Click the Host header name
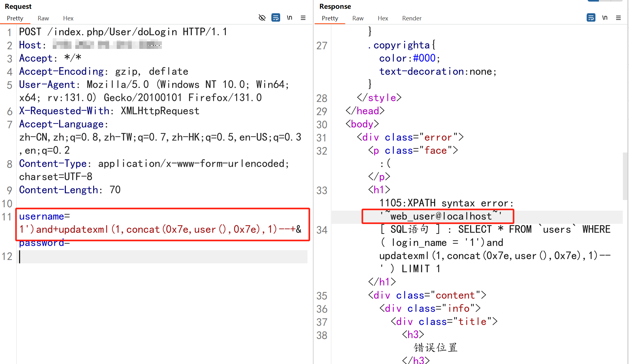629x364 pixels. (30, 45)
